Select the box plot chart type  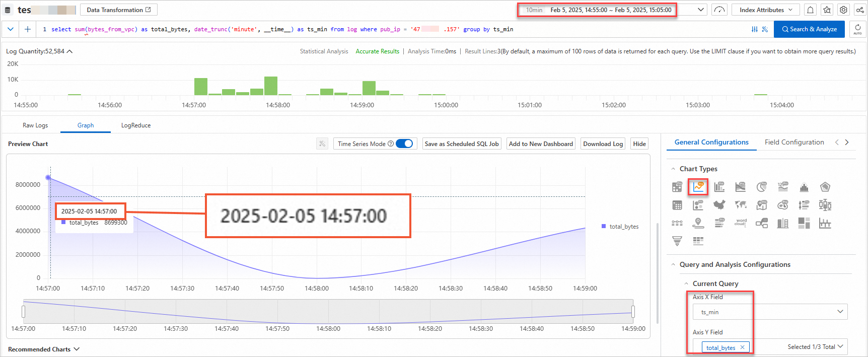click(x=825, y=205)
